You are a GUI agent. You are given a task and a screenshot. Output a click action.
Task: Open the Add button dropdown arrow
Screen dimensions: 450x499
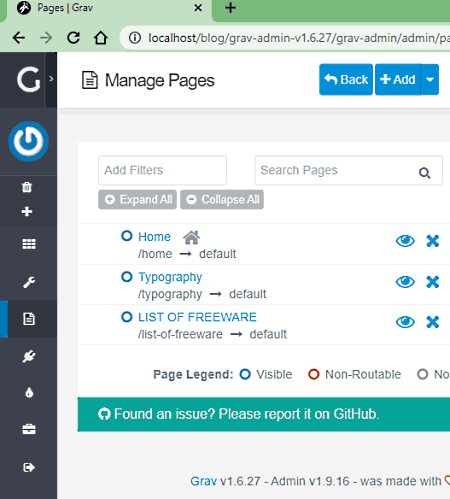click(430, 79)
